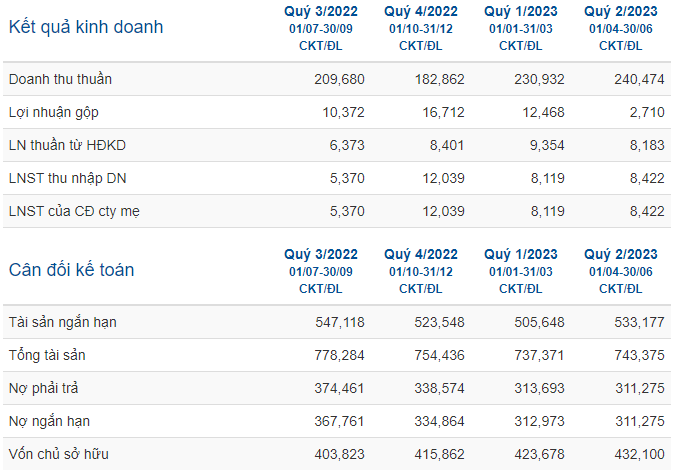674x470 pixels.
Task: Click Lợi nhuận gộp value 10,372
Action: coord(343,113)
